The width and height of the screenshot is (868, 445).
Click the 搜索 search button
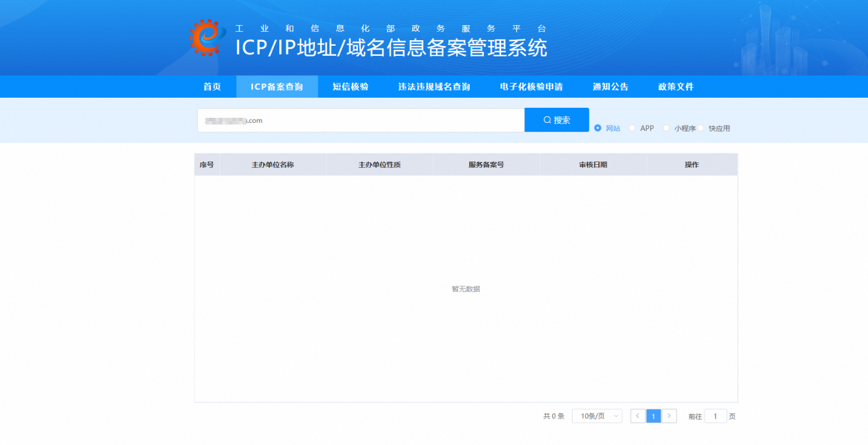(557, 120)
